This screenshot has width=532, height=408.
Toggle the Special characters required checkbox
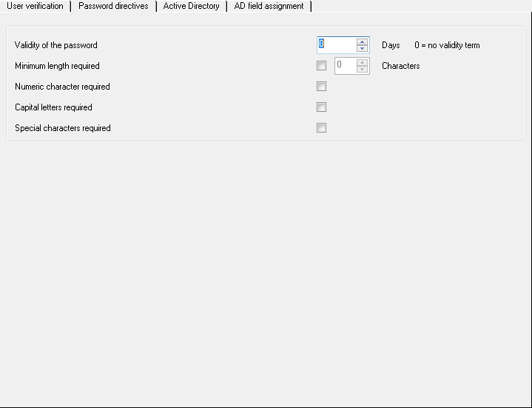[x=321, y=127]
